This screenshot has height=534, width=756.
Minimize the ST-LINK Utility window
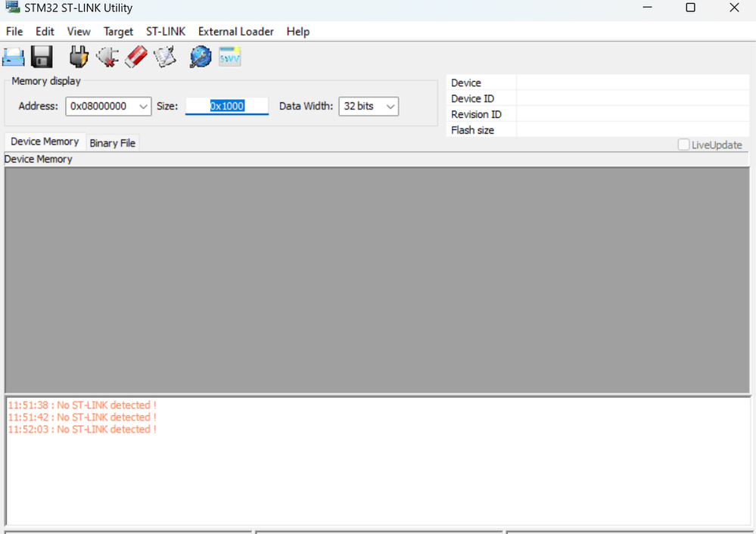point(648,8)
